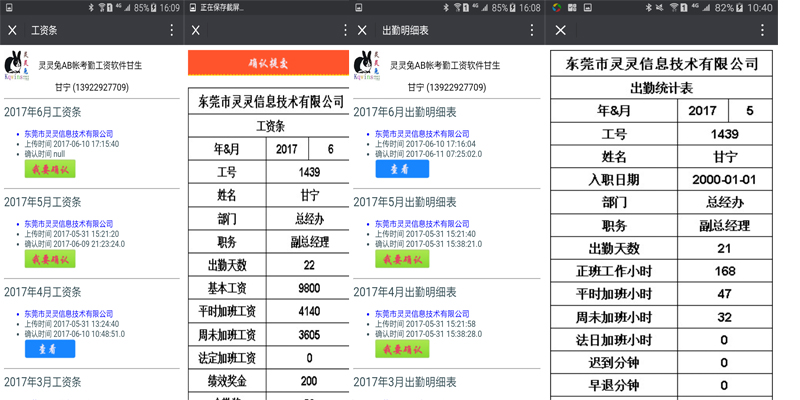
Task: Close the 出勤明细表 attendance list screen
Action: pos(362,30)
